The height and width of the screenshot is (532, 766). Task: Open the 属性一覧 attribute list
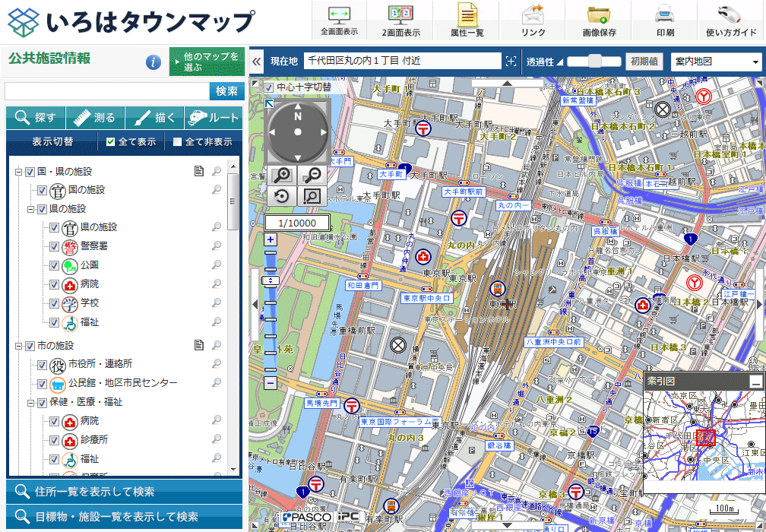click(466, 18)
